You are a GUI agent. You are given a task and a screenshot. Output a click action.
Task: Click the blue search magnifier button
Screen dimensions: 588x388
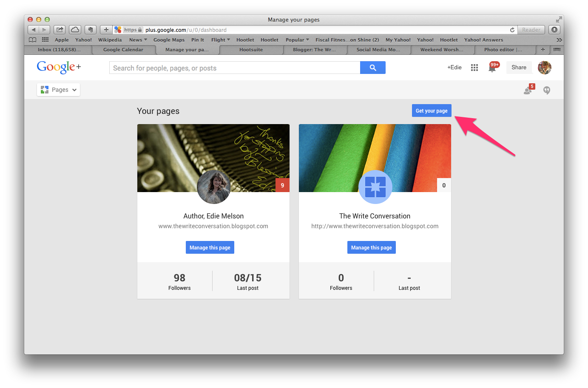pyautogui.click(x=373, y=68)
